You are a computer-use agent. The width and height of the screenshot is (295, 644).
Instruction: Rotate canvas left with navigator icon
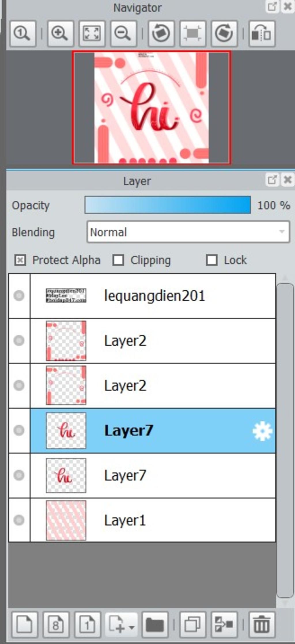click(x=161, y=33)
